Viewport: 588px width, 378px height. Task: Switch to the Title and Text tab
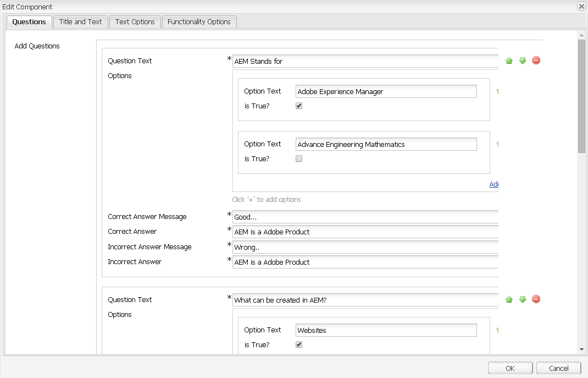[81, 22]
